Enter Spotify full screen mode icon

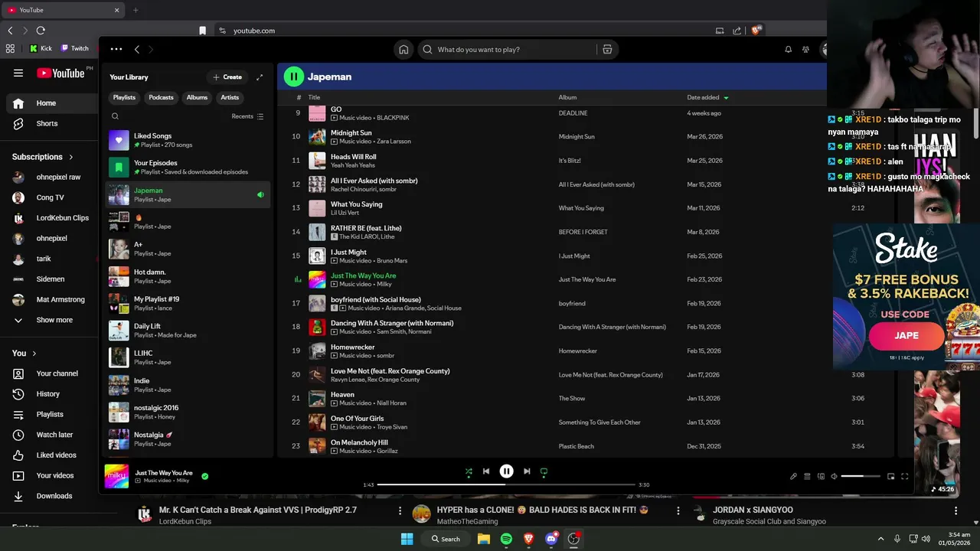pyautogui.click(x=904, y=476)
